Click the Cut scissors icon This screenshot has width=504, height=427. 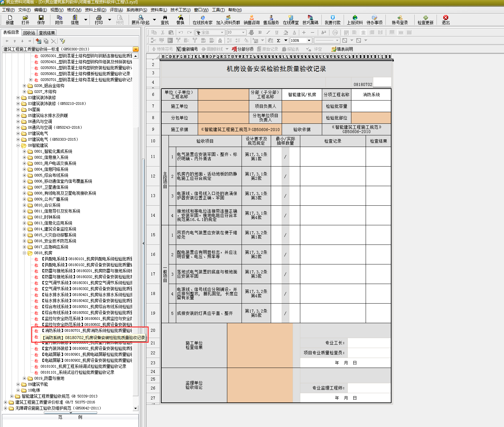[163, 33]
